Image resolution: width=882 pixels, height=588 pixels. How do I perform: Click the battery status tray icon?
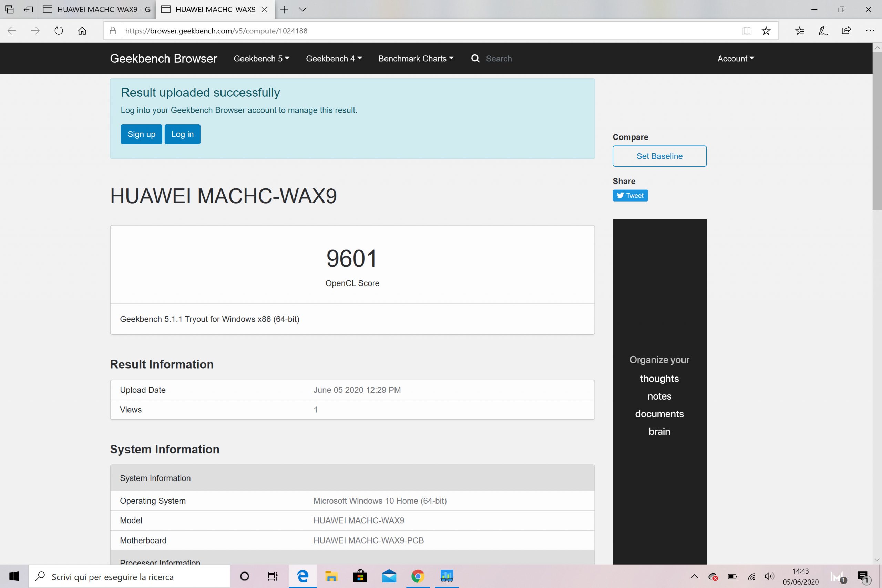coord(732,576)
